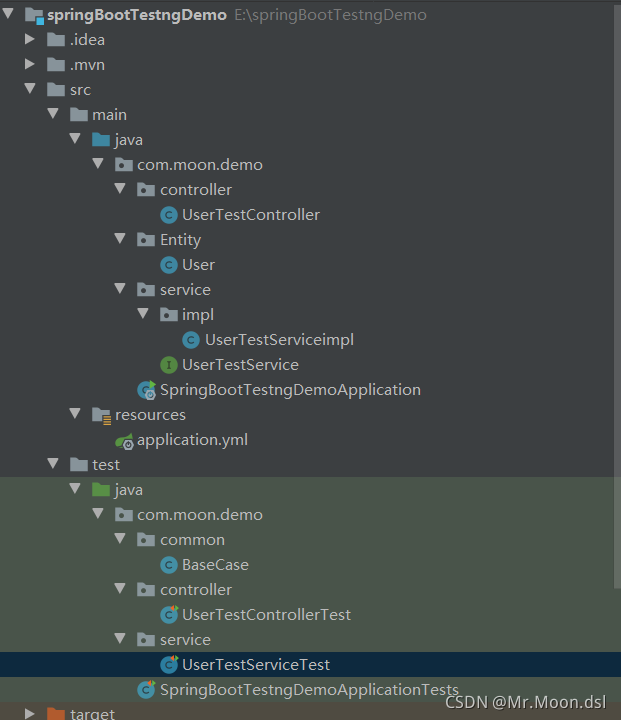Image resolution: width=621 pixels, height=720 pixels.
Task: Click the UserTestServiceTest test class icon
Action: coord(169,664)
